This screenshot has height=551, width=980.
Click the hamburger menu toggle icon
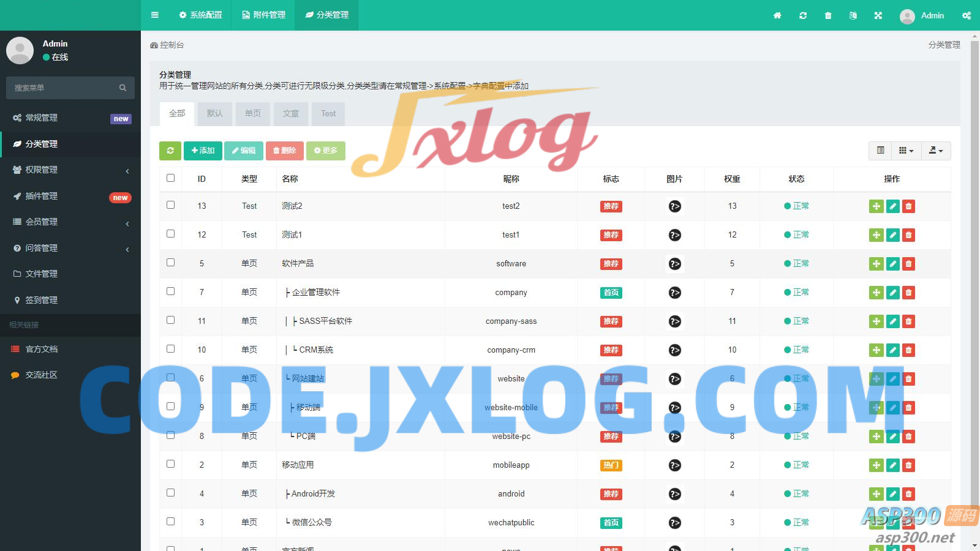[155, 15]
